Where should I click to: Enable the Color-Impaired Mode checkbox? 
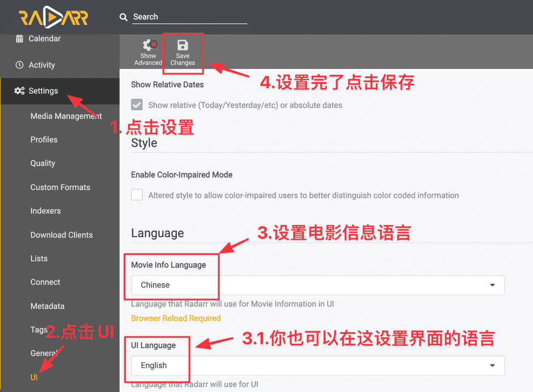click(137, 195)
